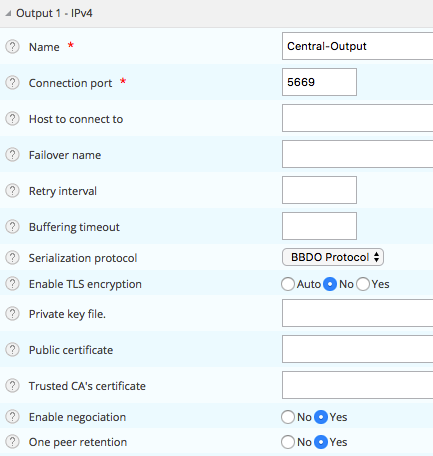Click the Retry interval input box
Viewport: 433px width, 456px height.
click(319, 190)
